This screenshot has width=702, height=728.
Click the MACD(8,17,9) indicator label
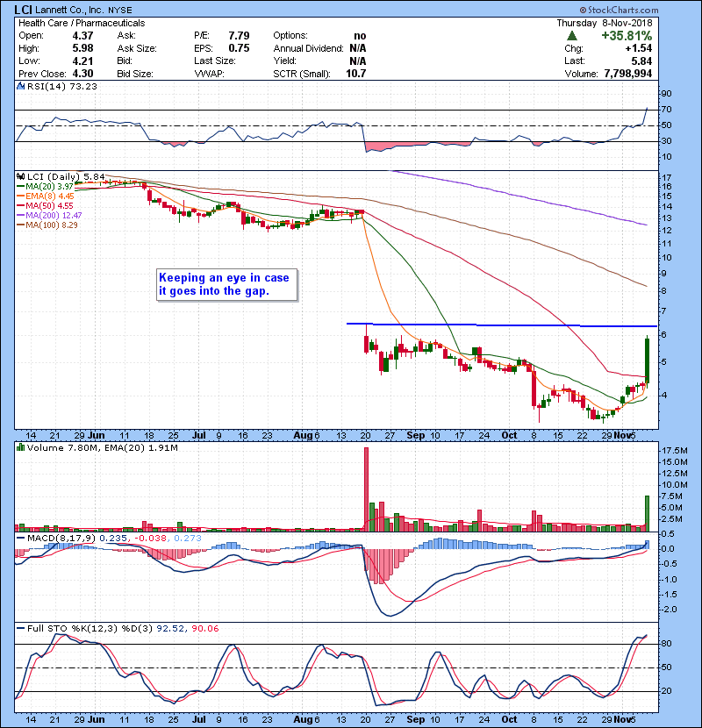61,539
